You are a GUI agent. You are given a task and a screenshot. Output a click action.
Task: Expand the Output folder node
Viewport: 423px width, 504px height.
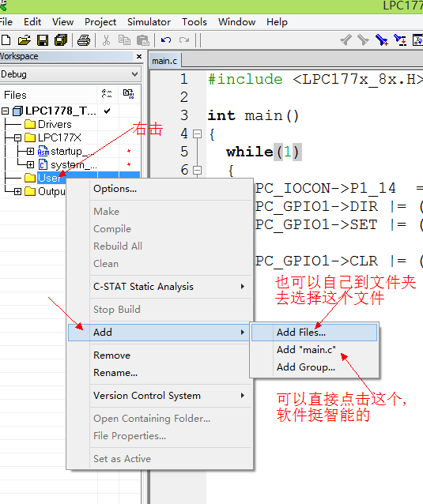(17, 192)
